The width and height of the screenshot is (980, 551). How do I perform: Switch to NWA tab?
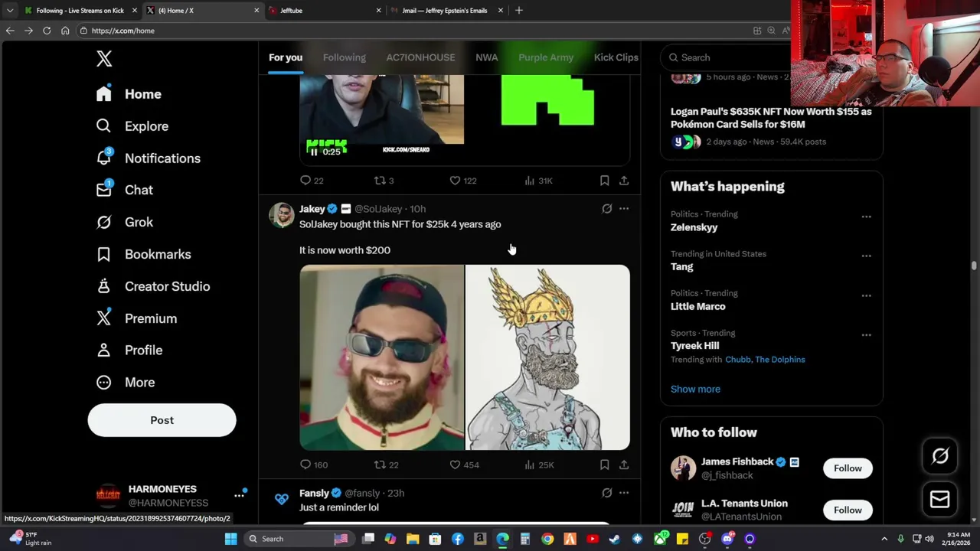[486, 57]
